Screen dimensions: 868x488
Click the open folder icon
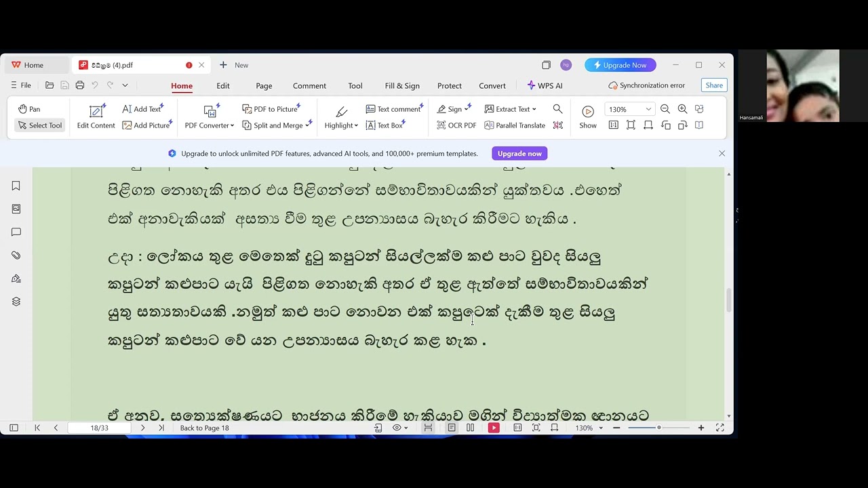pyautogui.click(x=50, y=85)
